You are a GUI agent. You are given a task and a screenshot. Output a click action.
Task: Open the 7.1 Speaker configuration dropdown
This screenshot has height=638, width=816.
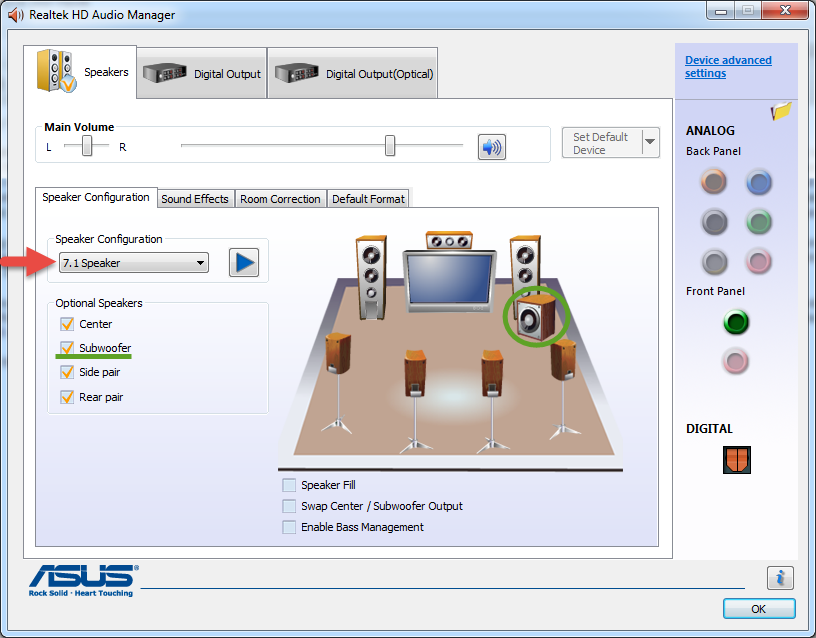[x=133, y=263]
